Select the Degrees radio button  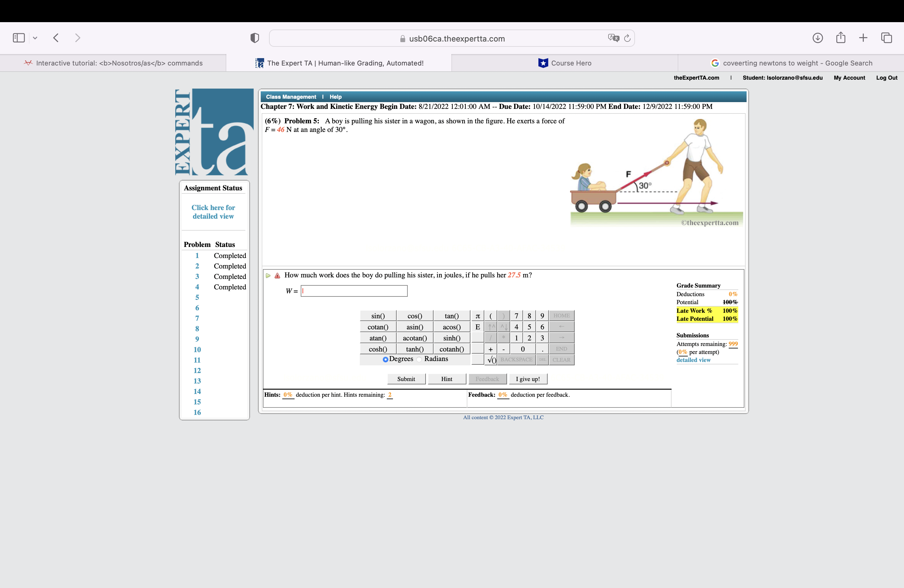click(386, 359)
